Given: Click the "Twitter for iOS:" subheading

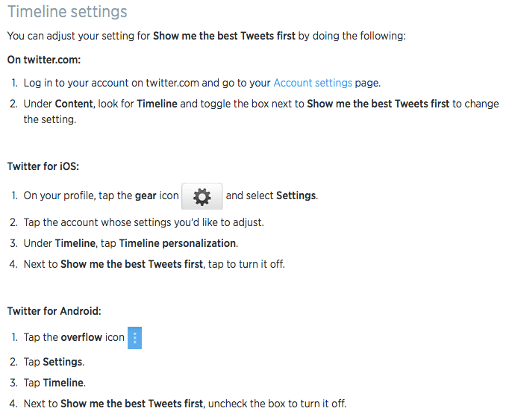Looking at the screenshot, I should coord(43,166).
